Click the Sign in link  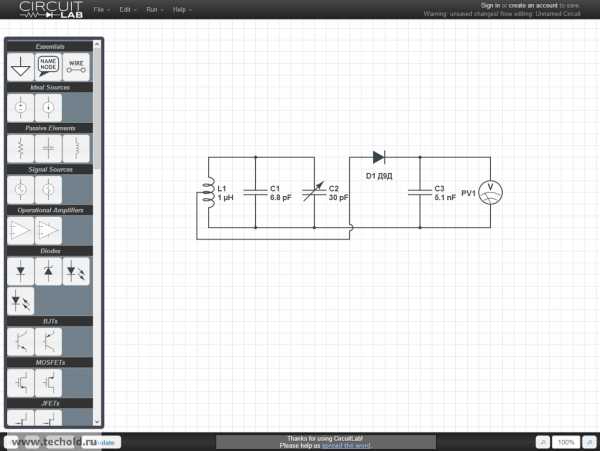(x=490, y=5)
